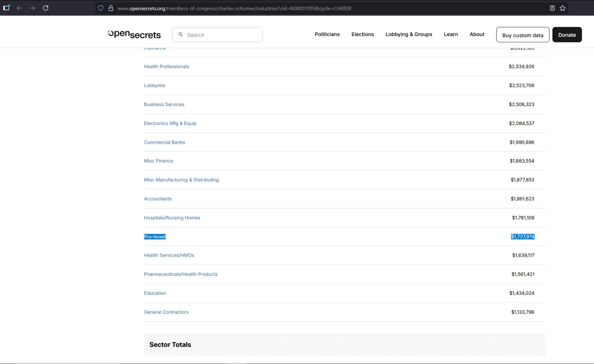Click the $2,506,323 amount
Image resolution: width=594 pixels, height=364 pixels.
click(x=522, y=104)
